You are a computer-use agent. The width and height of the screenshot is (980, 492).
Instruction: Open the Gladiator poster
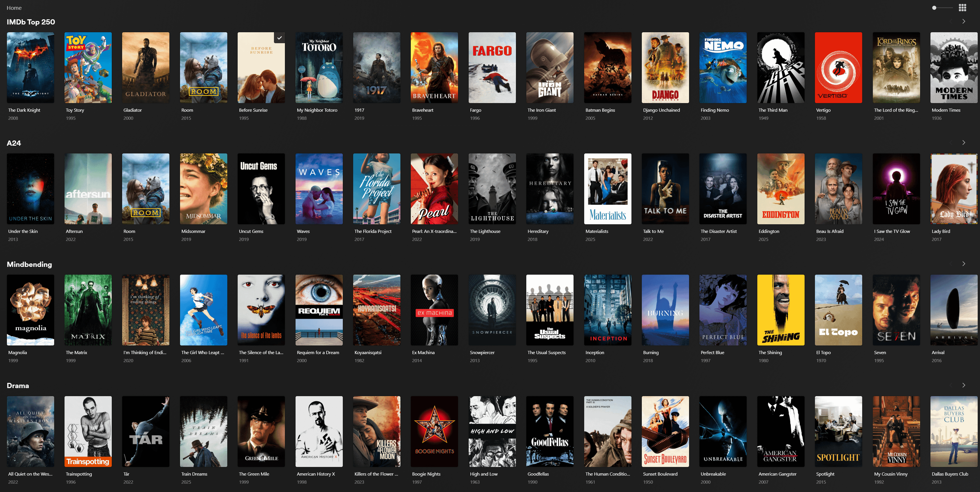tap(146, 68)
